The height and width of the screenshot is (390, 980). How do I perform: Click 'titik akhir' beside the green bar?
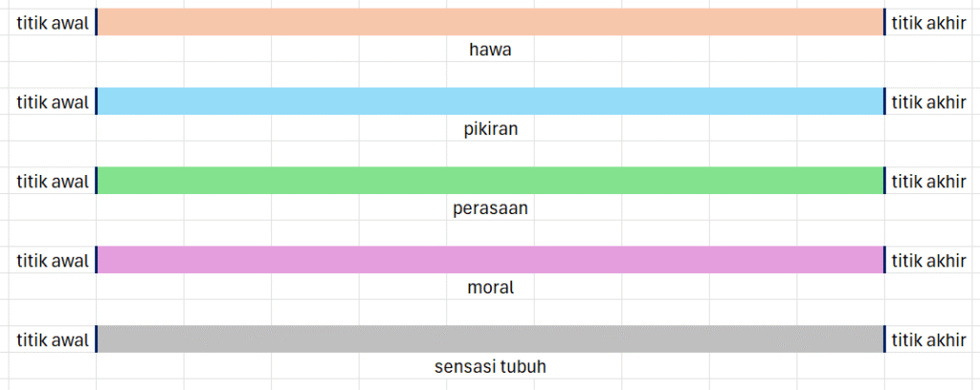click(928, 181)
